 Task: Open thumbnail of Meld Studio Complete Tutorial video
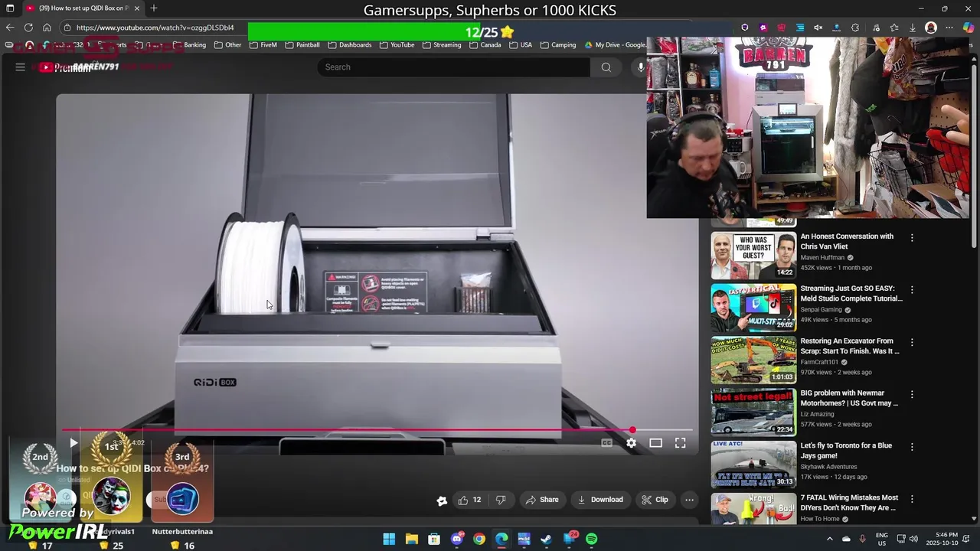[753, 308]
